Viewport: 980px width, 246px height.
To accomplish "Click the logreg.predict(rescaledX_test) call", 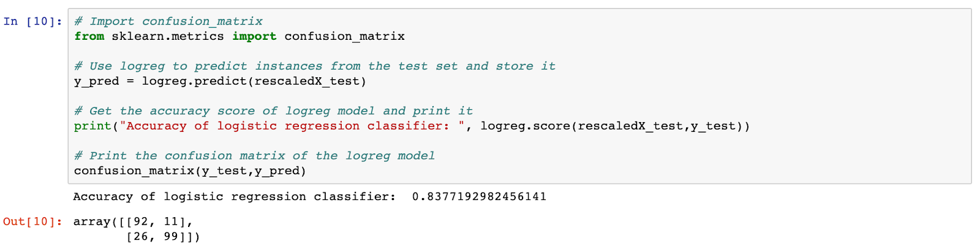I will [254, 81].
